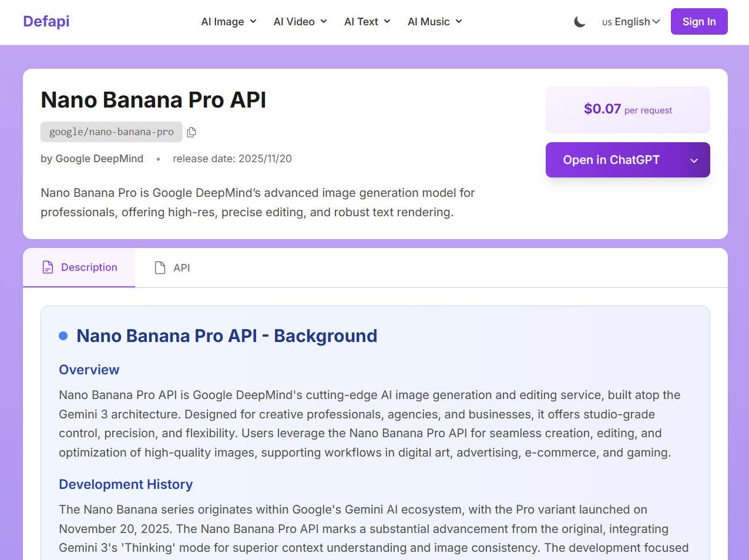Click the document icon on the Description tab
Screen dimensions: 749x560
[x=48, y=267]
